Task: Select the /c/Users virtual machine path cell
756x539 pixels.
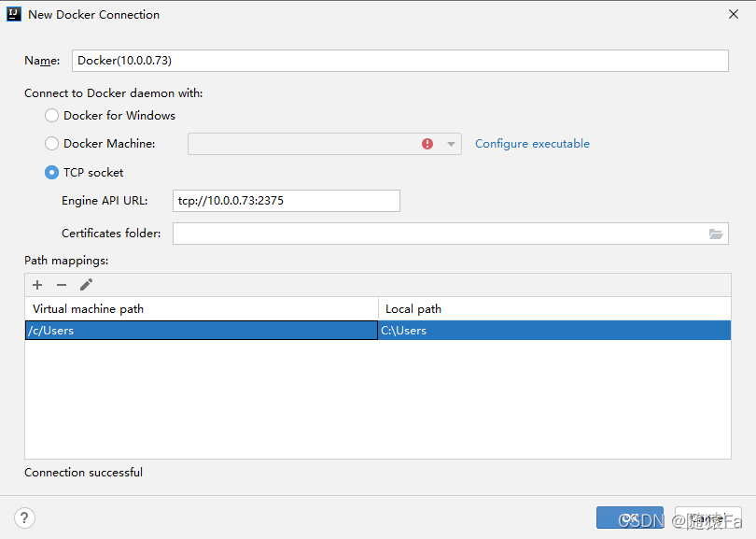Action: (x=201, y=331)
